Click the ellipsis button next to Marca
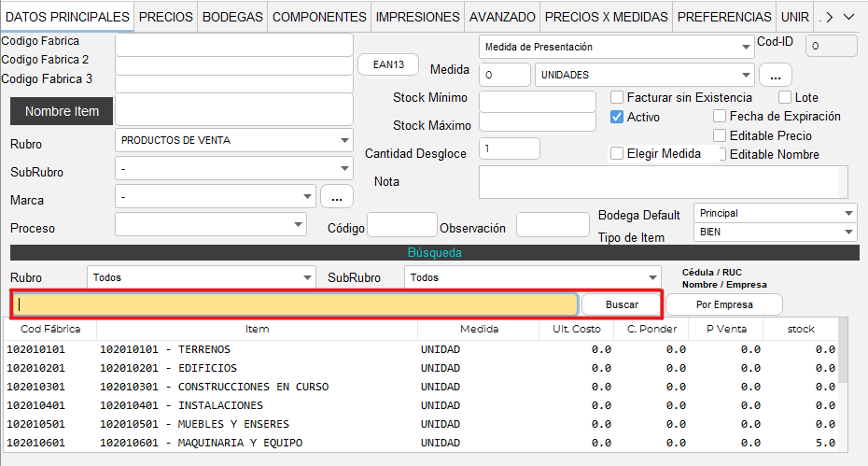Viewport: 868px width, 466px height. [336, 197]
